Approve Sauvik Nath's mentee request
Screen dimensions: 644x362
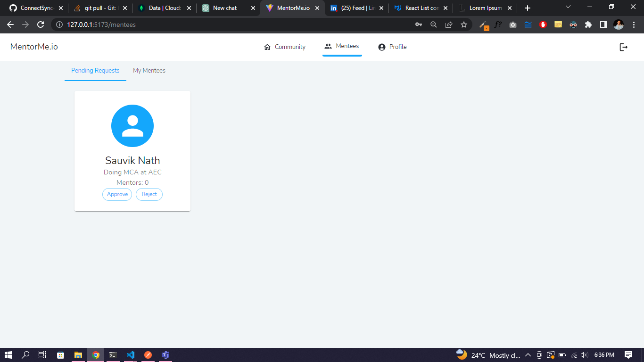117,194
